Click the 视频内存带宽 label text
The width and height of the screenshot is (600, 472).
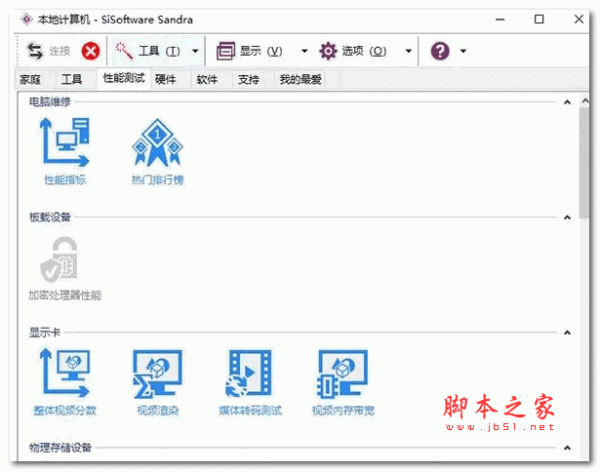coord(343,410)
